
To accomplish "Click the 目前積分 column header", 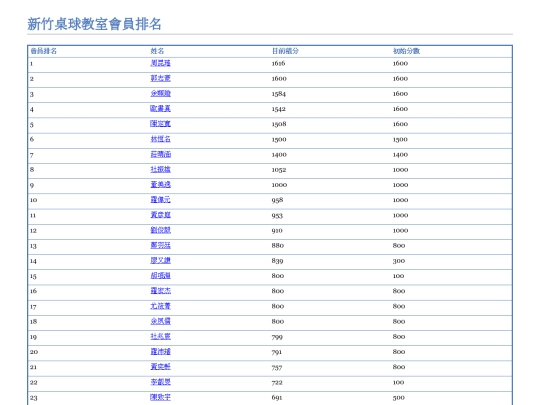I will click(285, 51).
